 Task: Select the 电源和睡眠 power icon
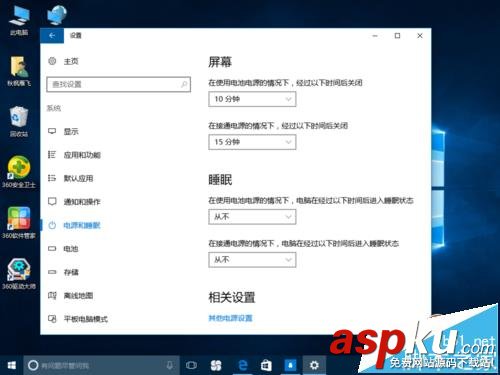coord(52,225)
